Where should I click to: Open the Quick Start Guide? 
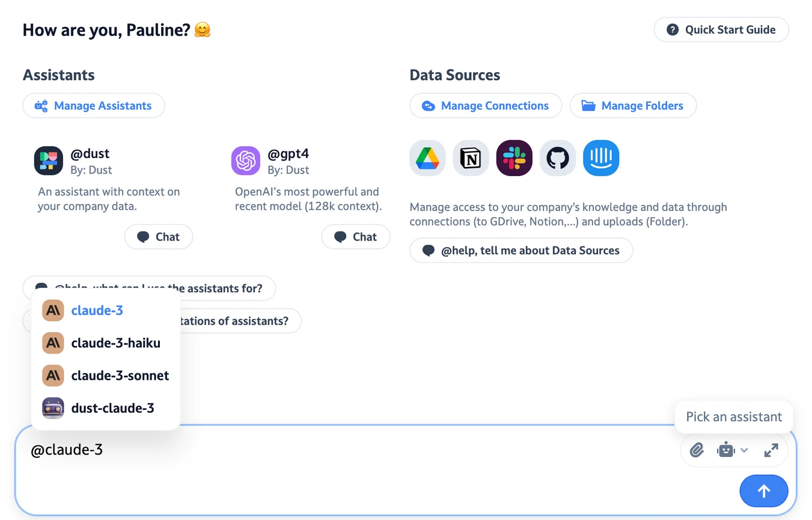pos(721,29)
